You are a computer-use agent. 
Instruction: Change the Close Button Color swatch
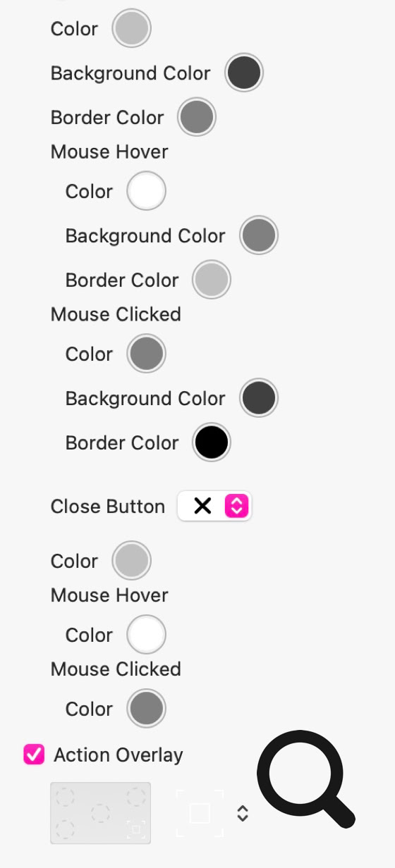[132, 561]
